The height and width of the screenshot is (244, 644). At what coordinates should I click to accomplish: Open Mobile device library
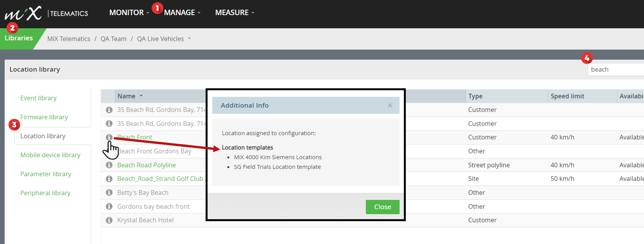point(50,155)
